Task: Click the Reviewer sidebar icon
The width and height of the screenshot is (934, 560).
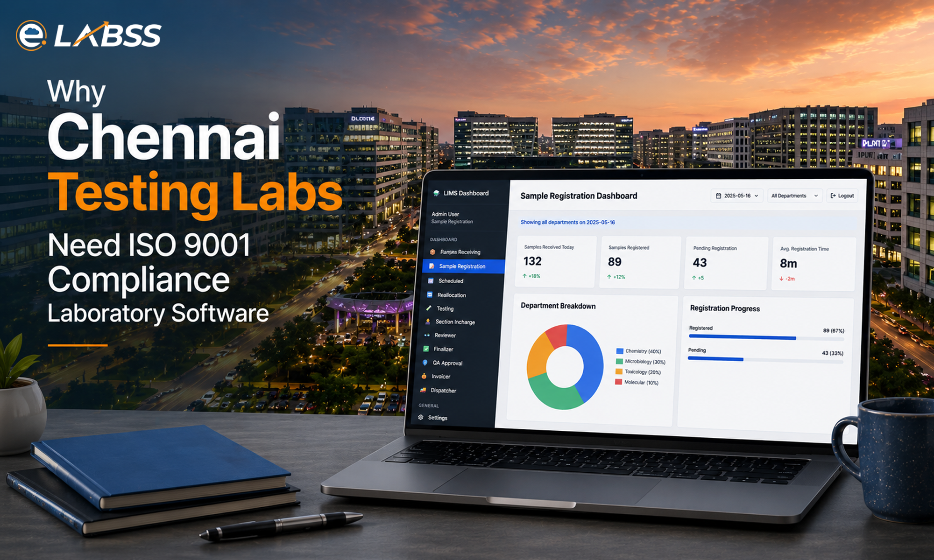Action: (x=427, y=335)
